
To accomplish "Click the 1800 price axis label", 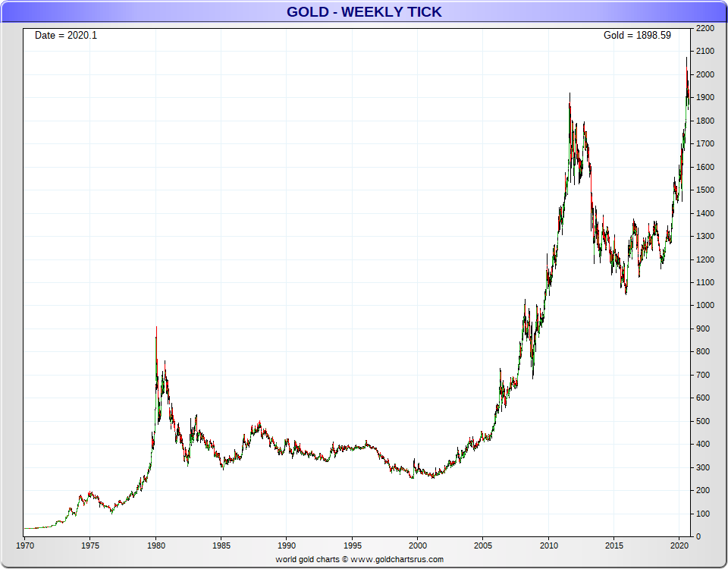I will (705, 121).
